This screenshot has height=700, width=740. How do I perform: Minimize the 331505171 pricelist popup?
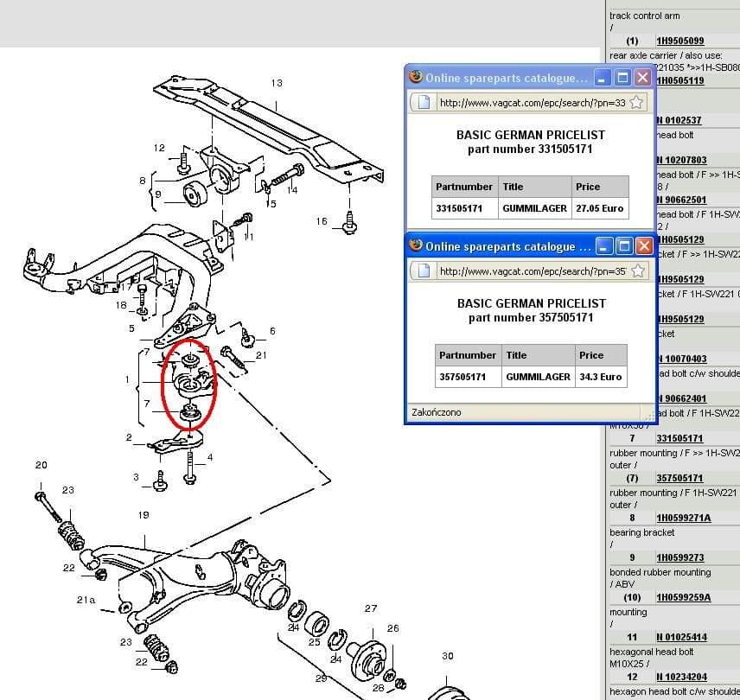coord(604,78)
